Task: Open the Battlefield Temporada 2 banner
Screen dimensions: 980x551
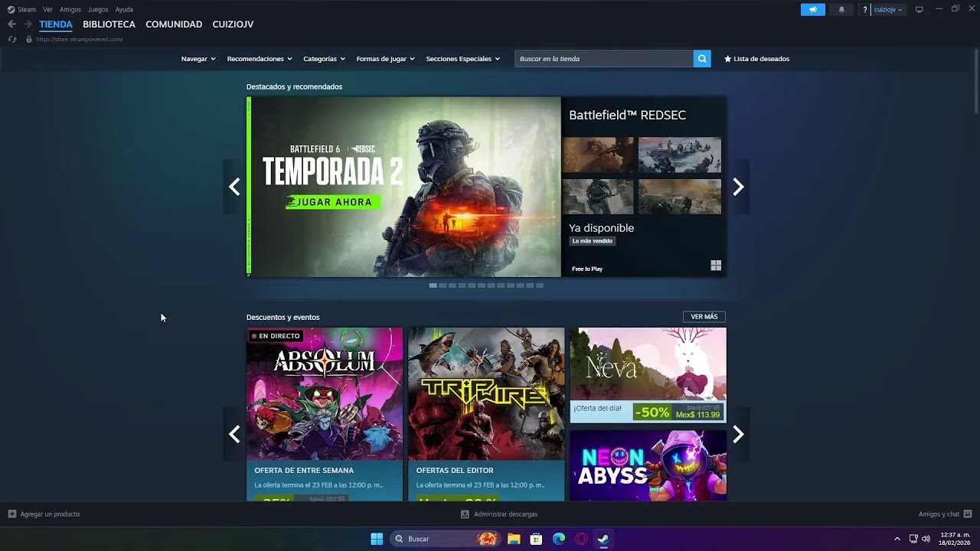Action: point(406,187)
